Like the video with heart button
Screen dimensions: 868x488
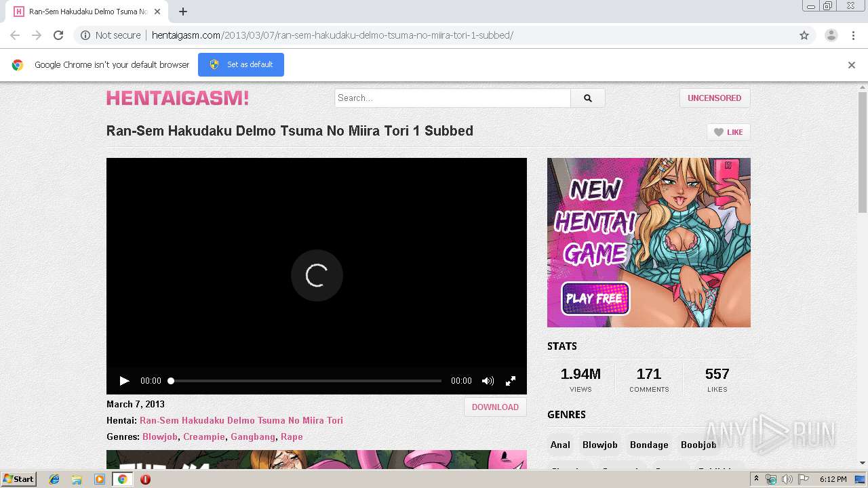tap(728, 132)
